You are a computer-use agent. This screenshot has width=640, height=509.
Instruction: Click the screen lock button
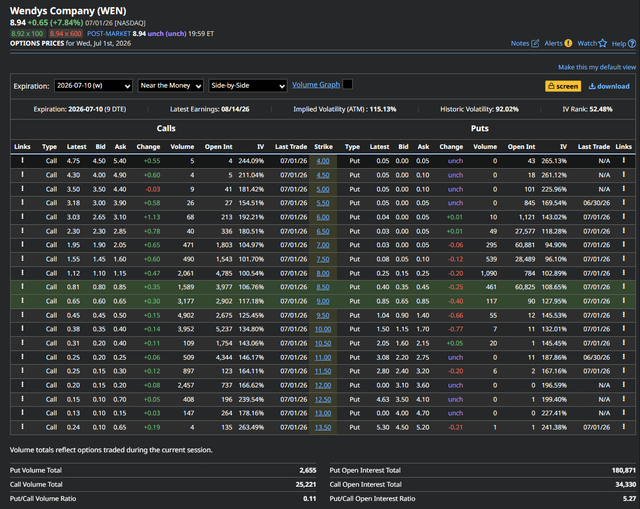563,86
